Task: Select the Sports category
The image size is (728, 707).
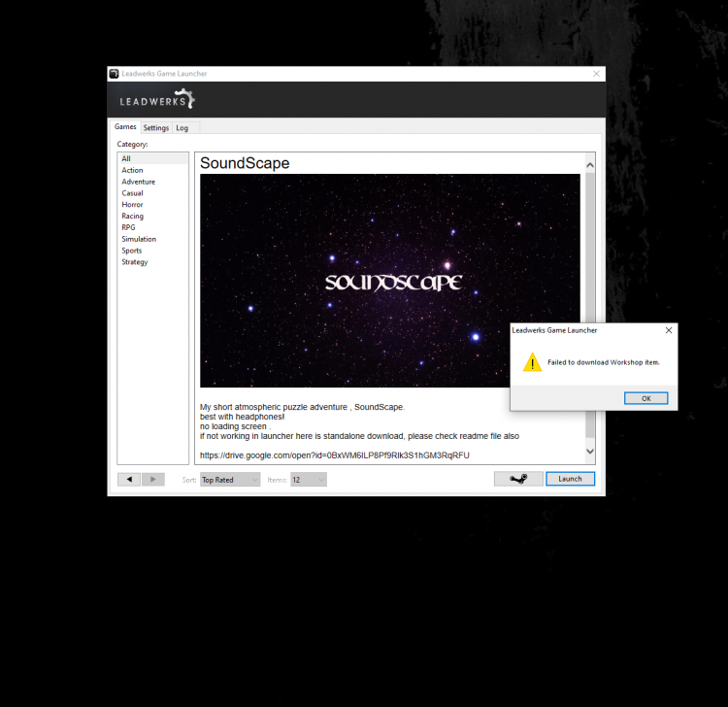Action: tap(152, 251)
